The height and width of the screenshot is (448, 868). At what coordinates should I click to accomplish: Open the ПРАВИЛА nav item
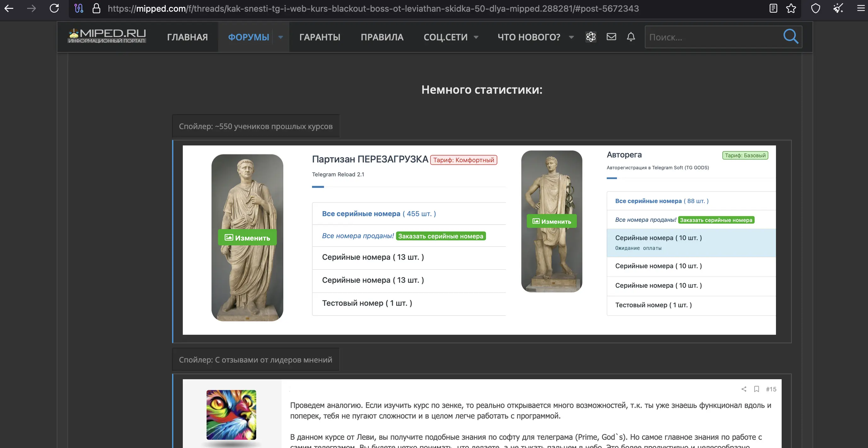[382, 37]
